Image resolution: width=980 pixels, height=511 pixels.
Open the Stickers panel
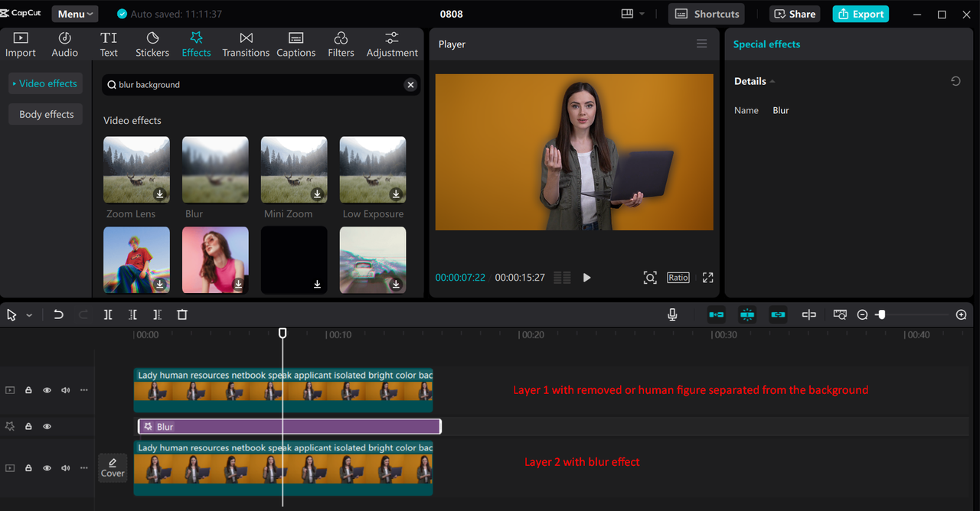(152, 44)
